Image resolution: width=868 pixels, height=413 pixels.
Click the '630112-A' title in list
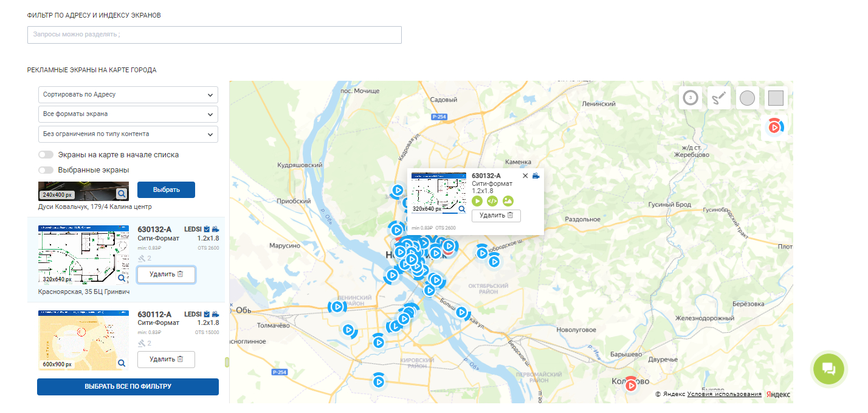pyautogui.click(x=155, y=315)
